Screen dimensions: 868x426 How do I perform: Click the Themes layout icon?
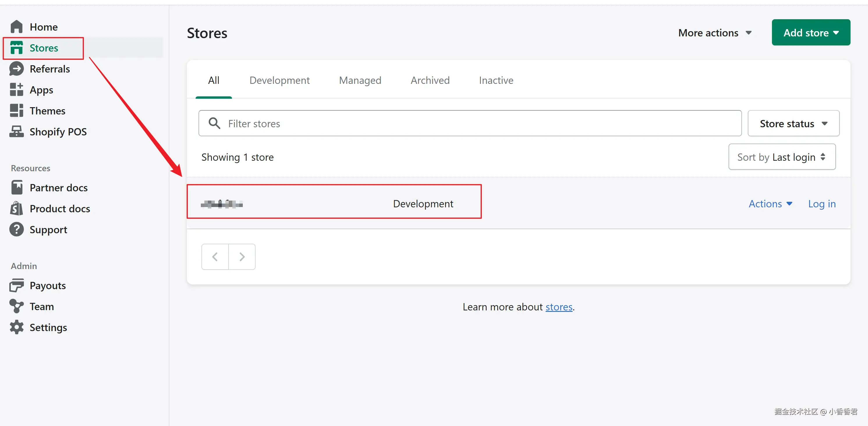click(16, 111)
